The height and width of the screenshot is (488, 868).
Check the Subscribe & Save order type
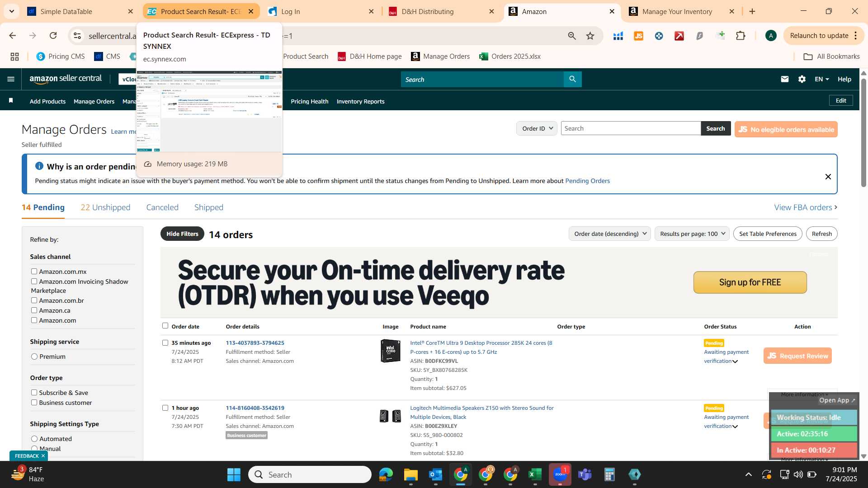click(34, 393)
